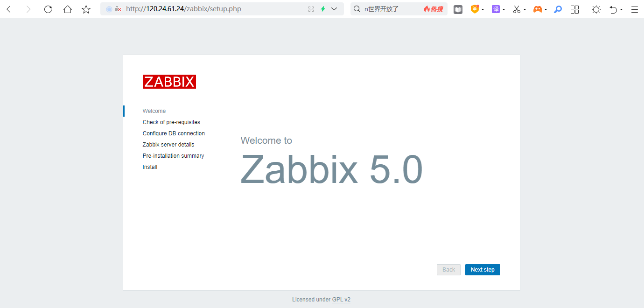Viewport: 644px width, 308px height.
Task: Open the four-square apps grid icon
Action: 574,9
